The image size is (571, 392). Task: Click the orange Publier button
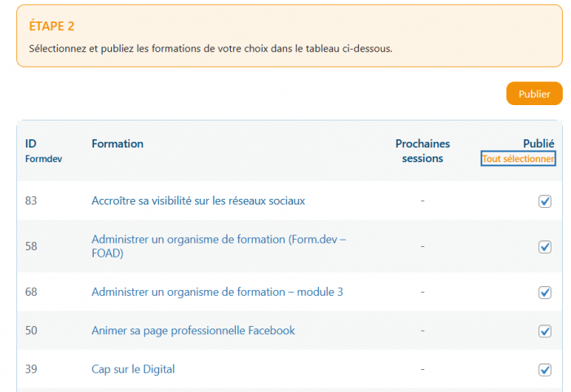[x=534, y=94]
